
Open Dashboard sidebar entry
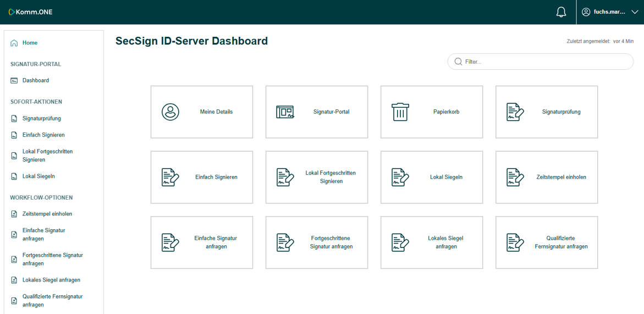[36, 80]
